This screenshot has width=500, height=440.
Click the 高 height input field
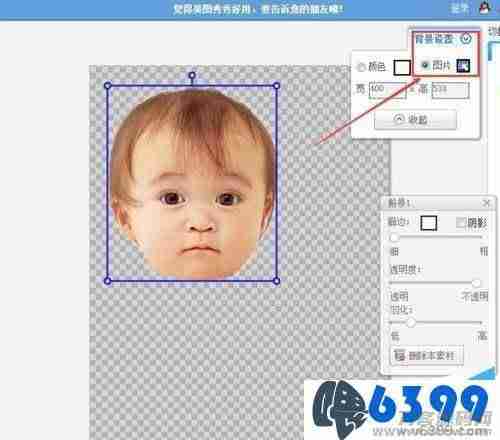[x=450, y=90]
